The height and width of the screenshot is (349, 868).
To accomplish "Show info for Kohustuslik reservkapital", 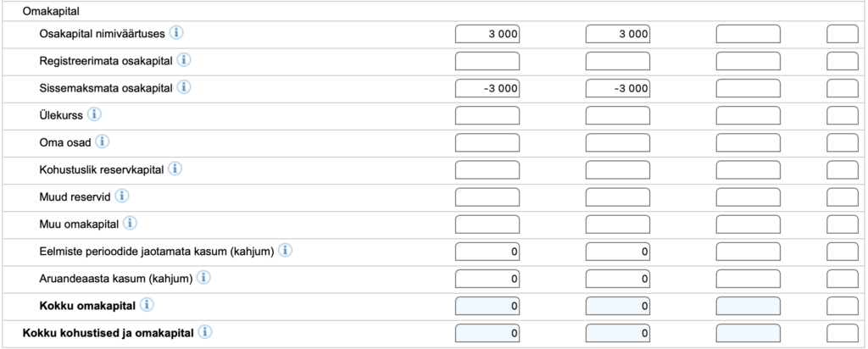I will click(x=175, y=169).
